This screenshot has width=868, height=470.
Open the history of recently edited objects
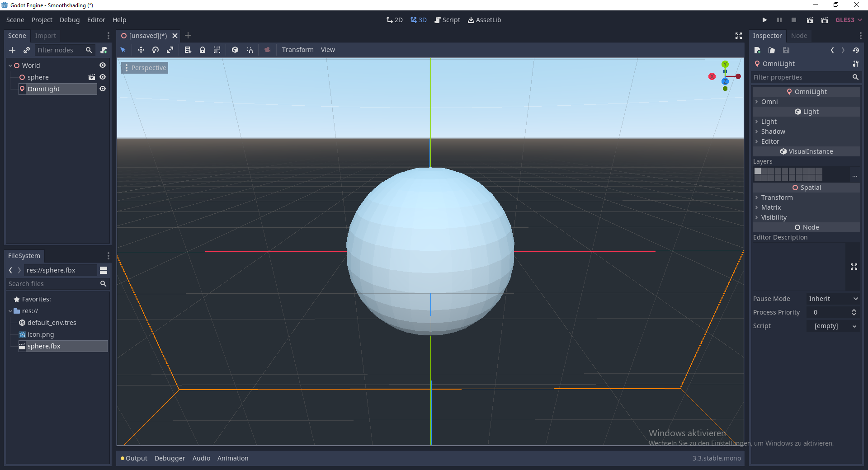point(856,50)
